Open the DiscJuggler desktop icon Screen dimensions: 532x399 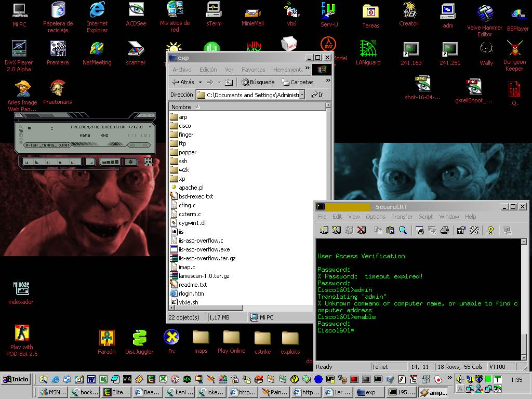pos(139,342)
